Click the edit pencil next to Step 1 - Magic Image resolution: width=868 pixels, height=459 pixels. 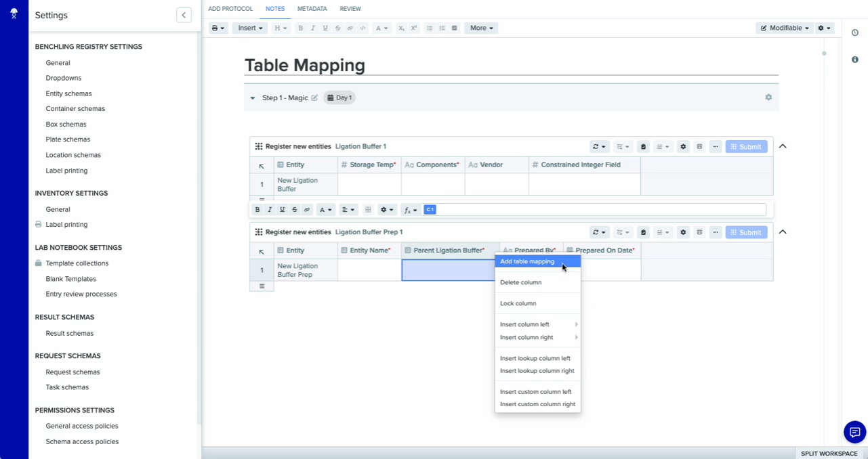(314, 98)
